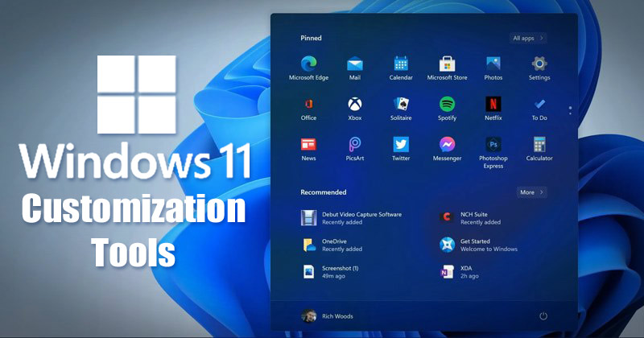Open the XDA OneNote file

click(459, 272)
